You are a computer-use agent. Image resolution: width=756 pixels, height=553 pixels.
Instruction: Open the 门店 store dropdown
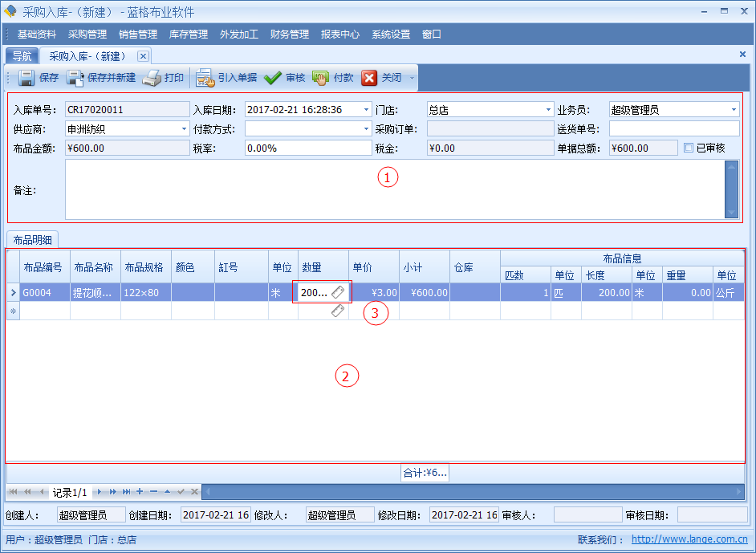549,110
